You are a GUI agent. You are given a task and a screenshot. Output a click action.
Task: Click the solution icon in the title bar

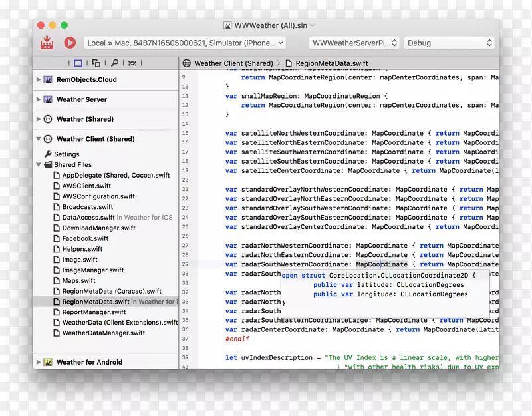[x=227, y=25]
